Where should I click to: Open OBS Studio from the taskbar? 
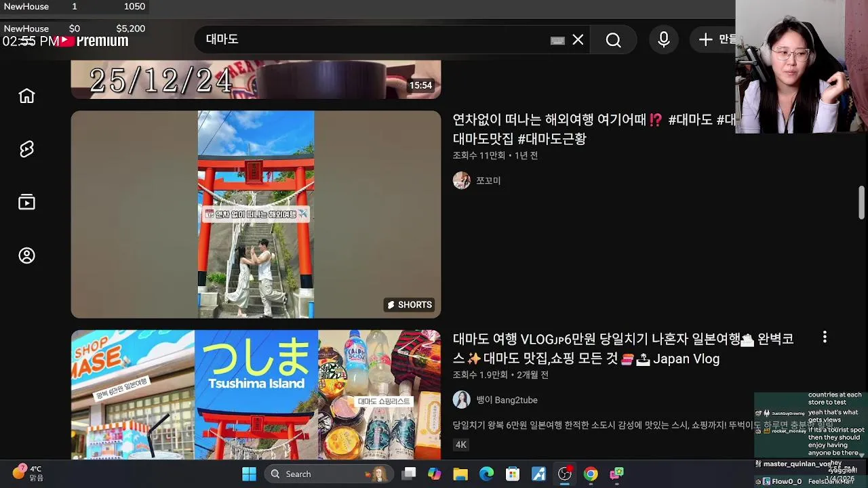pos(565,474)
